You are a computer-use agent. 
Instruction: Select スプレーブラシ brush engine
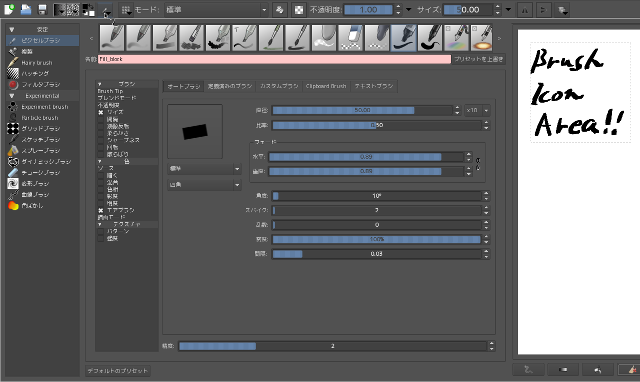(x=42, y=151)
